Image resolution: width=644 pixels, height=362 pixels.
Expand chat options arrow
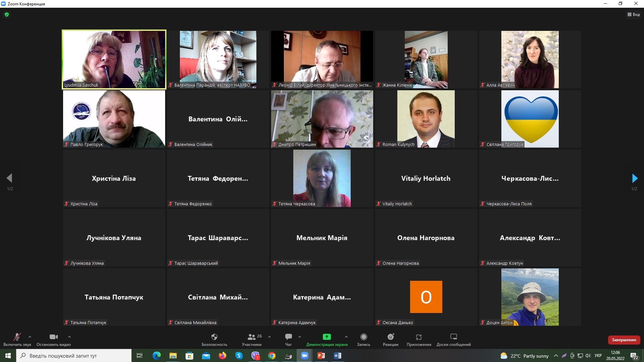[300, 337]
